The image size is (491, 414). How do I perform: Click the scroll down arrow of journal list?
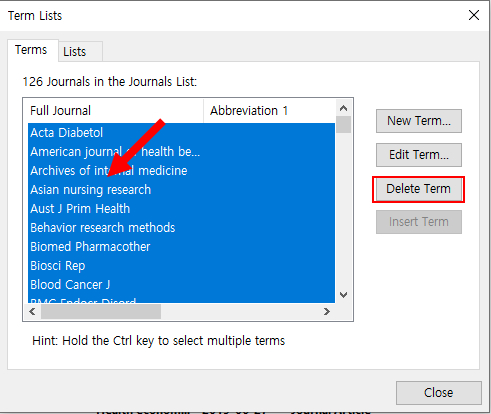click(343, 294)
